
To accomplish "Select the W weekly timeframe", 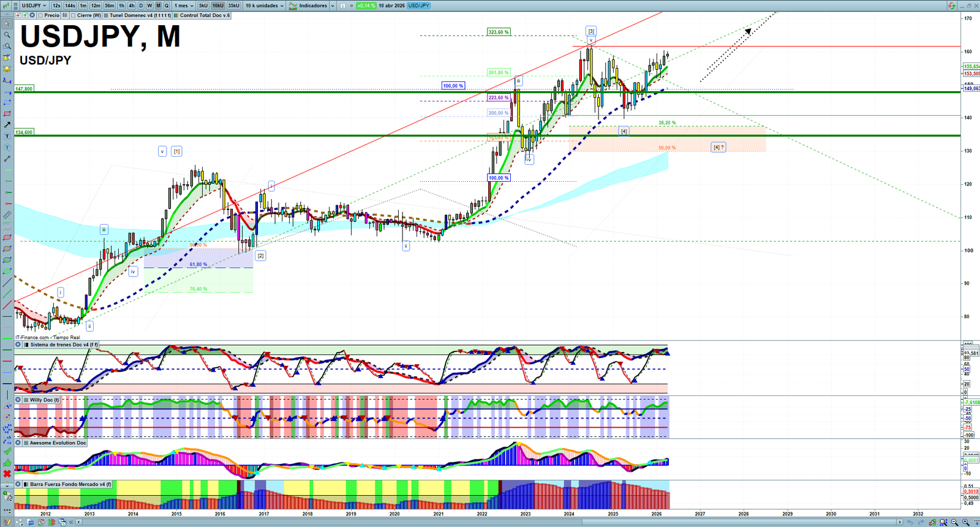I will 149,6.
